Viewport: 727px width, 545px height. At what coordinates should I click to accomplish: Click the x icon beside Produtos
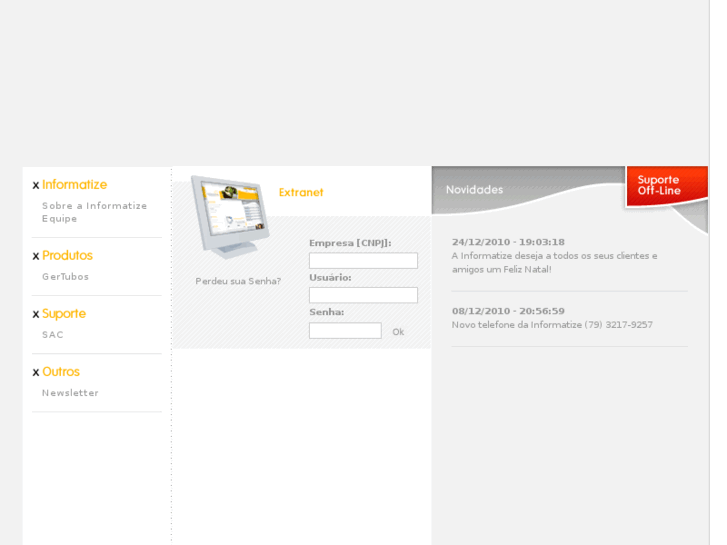coord(36,256)
